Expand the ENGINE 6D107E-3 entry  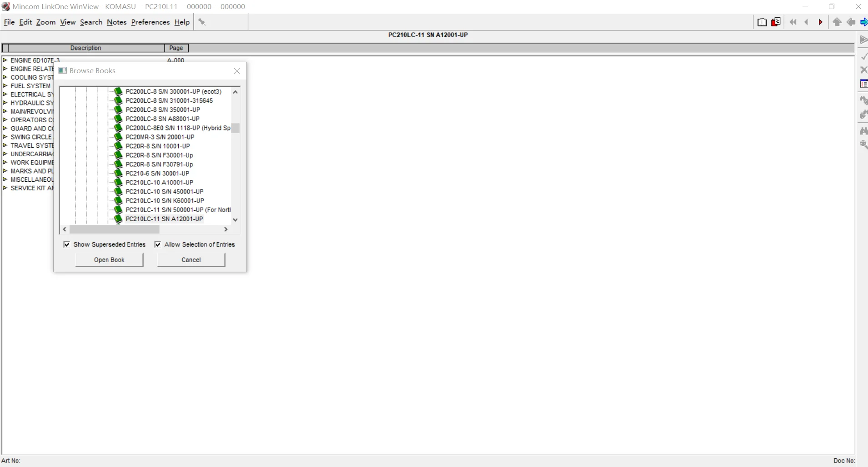point(5,60)
